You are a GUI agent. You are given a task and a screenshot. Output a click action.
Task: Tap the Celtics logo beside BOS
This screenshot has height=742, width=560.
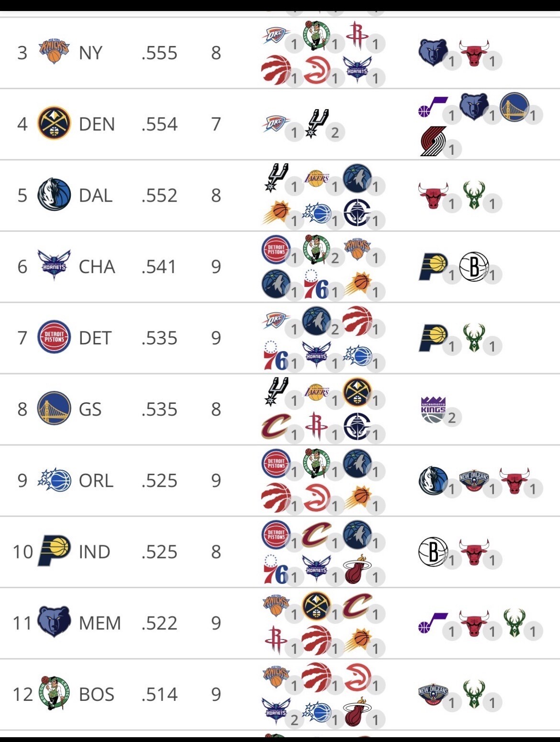[x=55, y=693]
